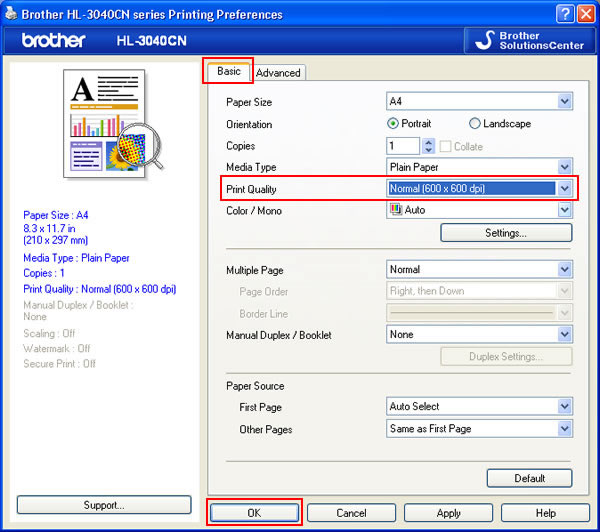Switch to the Basic tab
Image resolution: width=600 pixels, height=532 pixels.
pos(228,71)
